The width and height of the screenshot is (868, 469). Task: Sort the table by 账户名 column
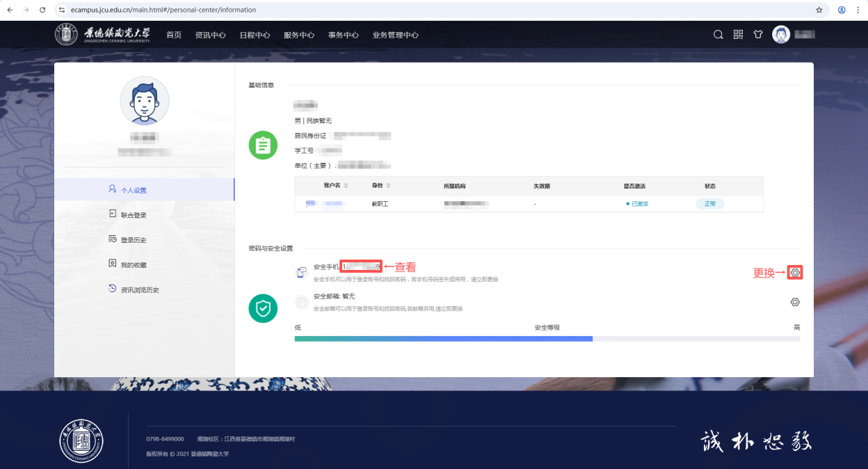point(346,186)
